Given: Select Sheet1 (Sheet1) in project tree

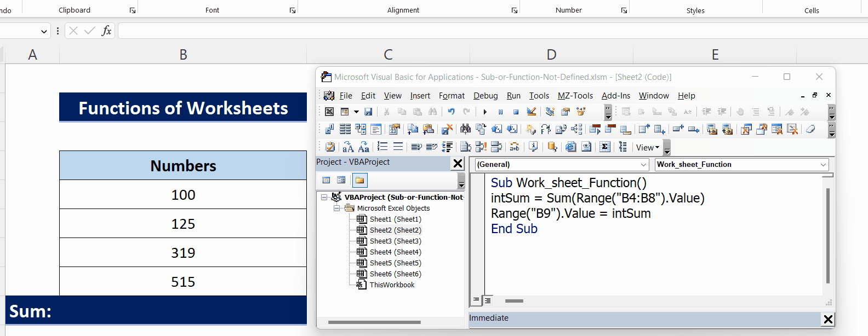Looking at the screenshot, I should (395, 219).
